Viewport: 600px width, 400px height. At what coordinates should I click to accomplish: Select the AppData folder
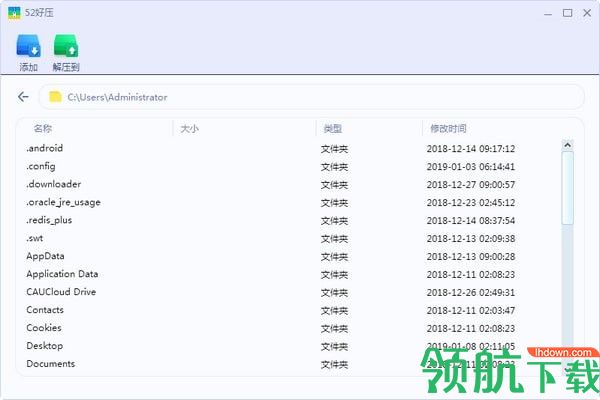coord(45,256)
